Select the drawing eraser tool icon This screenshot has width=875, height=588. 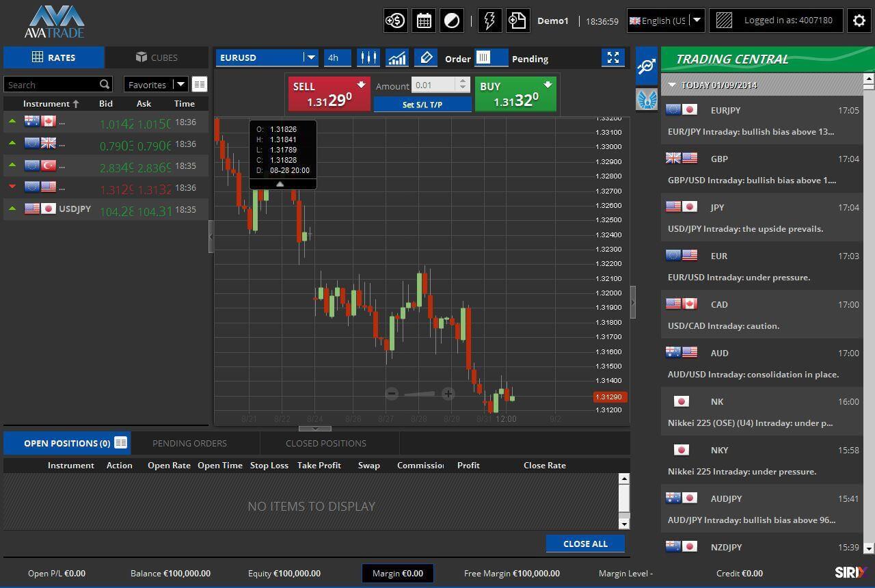tap(425, 58)
